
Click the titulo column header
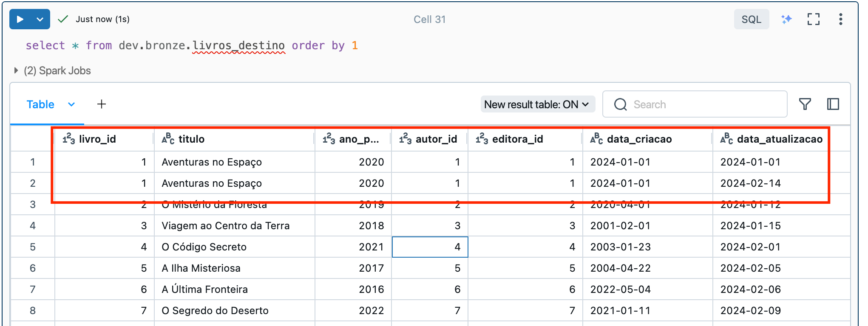(x=234, y=139)
